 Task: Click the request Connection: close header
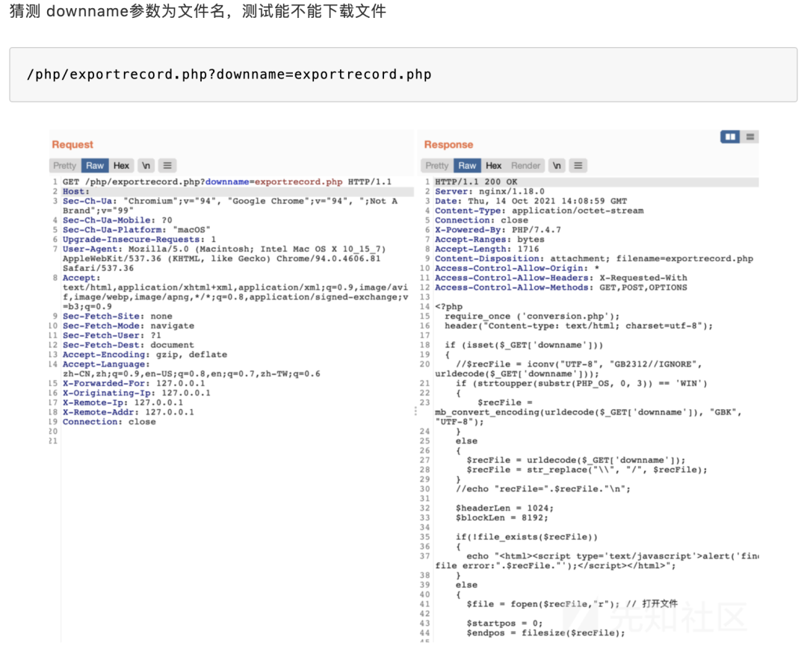click(109, 422)
